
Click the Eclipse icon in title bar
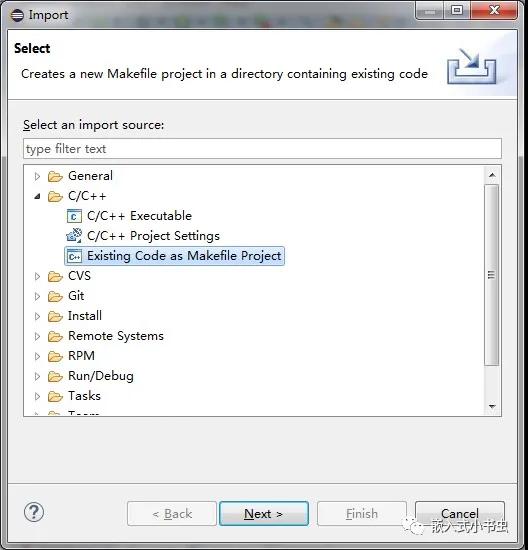point(17,15)
